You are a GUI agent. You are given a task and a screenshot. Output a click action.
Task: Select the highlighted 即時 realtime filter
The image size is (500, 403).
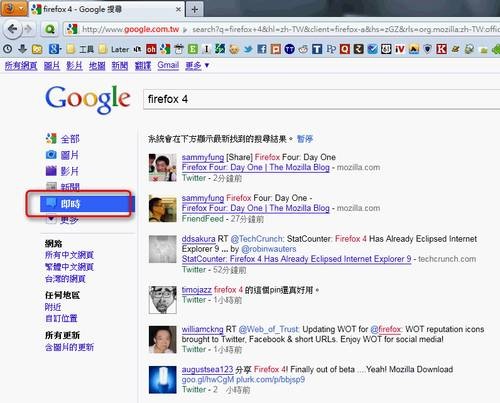click(x=87, y=204)
